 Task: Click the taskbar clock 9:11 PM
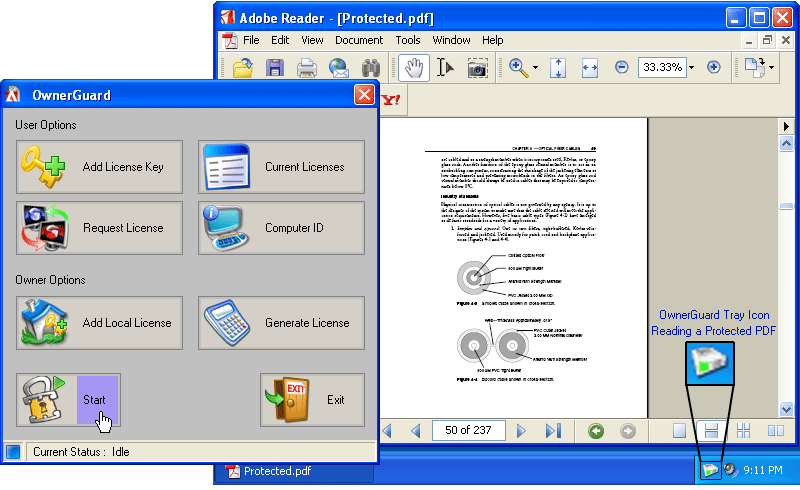point(763,470)
